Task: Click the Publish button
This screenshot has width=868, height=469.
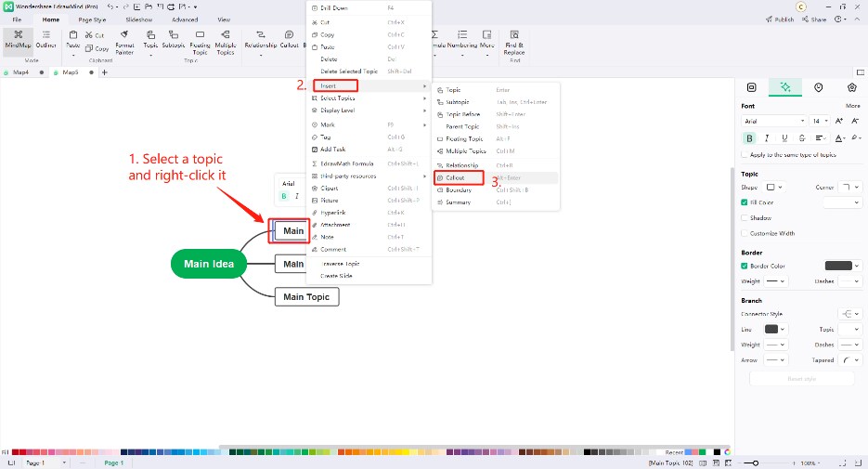Action: (780, 20)
